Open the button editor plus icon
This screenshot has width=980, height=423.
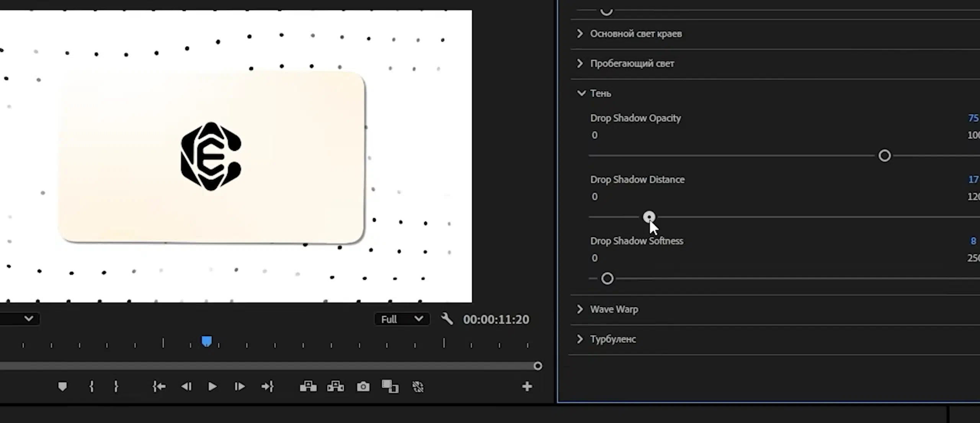tap(527, 387)
